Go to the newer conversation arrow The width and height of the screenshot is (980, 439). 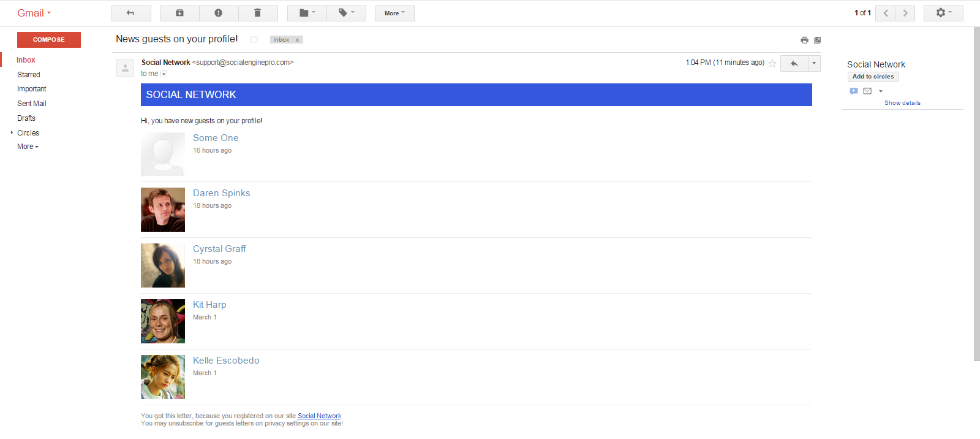[x=886, y=13]
